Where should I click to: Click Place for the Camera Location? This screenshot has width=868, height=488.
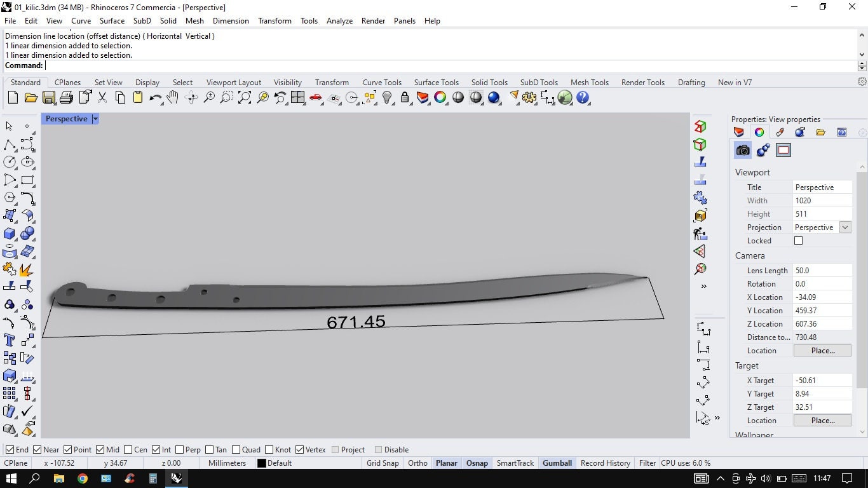(822, 350)
